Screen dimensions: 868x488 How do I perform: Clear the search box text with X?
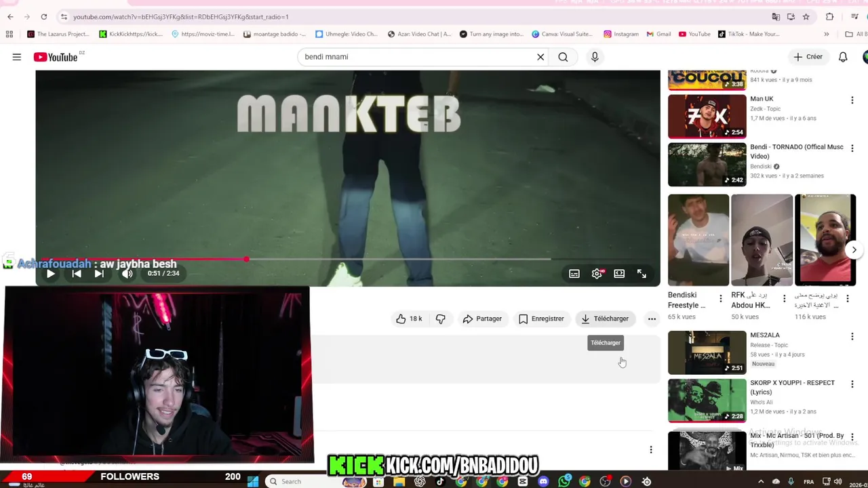(x=540, y=57)
